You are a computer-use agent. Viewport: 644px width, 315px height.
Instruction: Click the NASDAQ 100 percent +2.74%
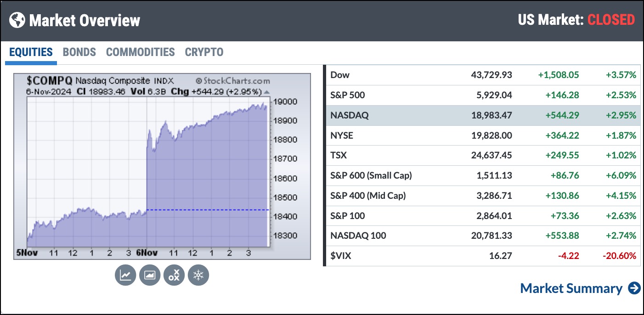621,236
